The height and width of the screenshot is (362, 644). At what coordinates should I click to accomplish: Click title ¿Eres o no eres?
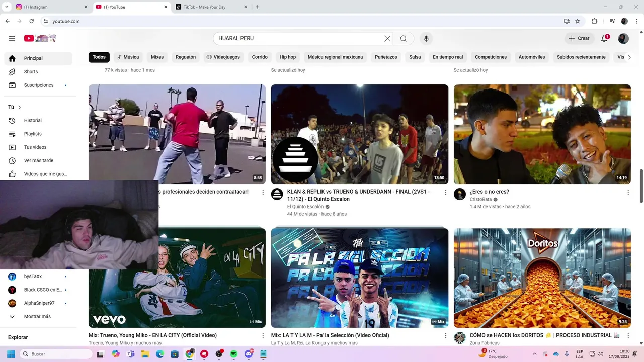(x=490, y=192)
